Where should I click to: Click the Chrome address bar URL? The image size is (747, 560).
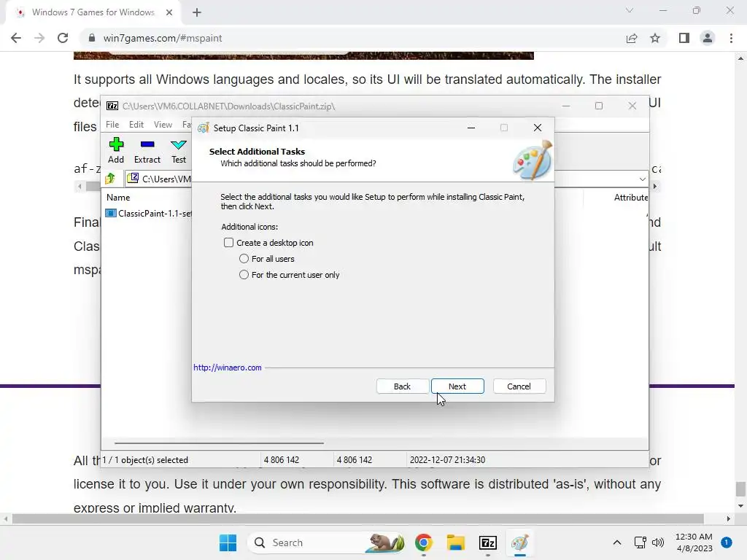(163, 38)
